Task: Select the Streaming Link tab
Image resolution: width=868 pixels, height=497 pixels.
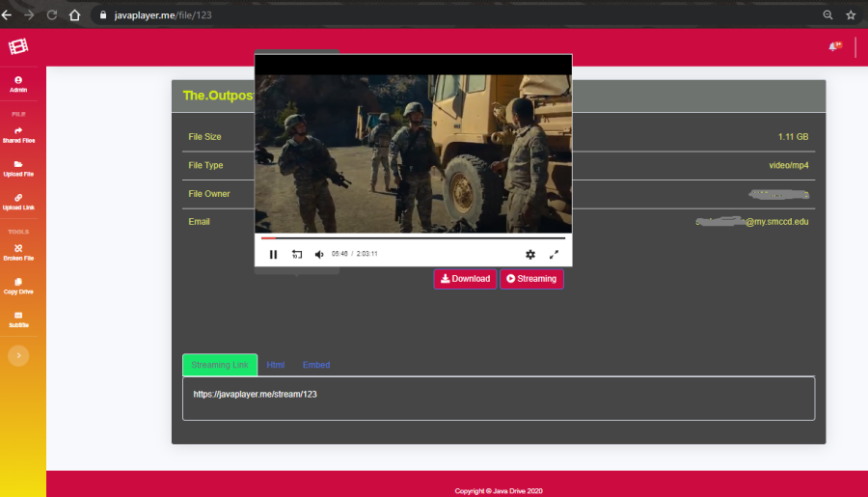Action: click(220, 365)
